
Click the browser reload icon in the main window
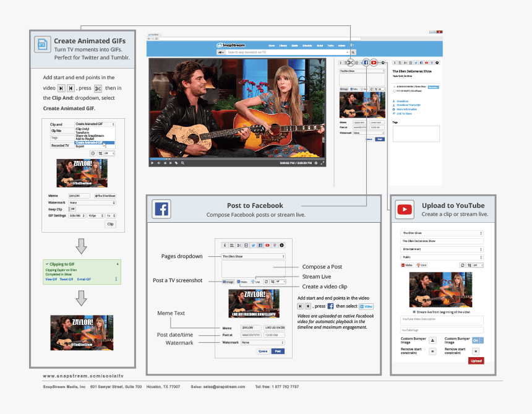click(x=157, y=39)
